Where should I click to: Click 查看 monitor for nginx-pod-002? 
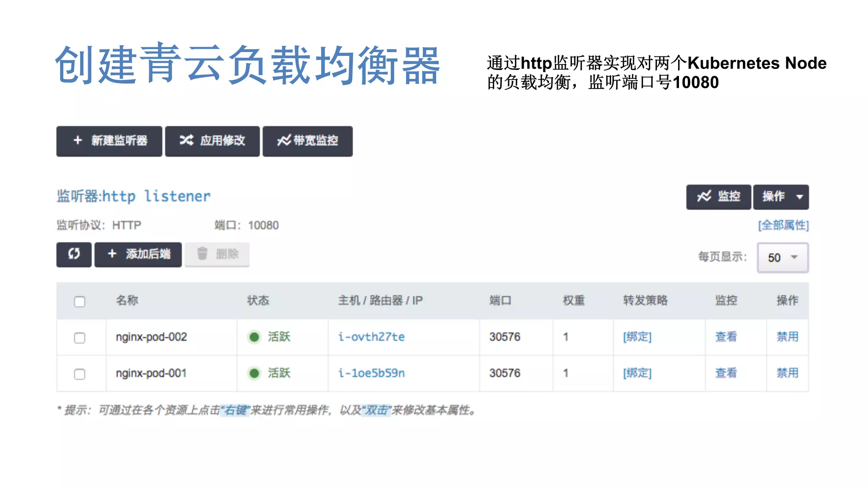click(726, 337)
